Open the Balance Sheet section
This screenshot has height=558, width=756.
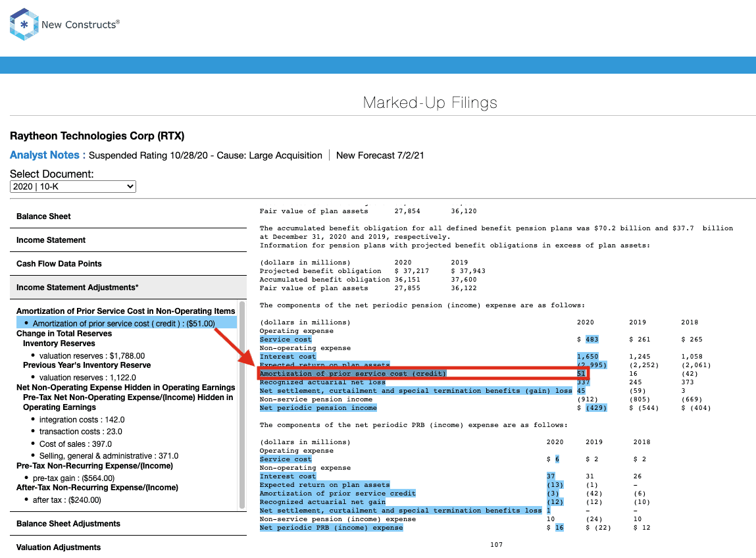coord(128,216)
